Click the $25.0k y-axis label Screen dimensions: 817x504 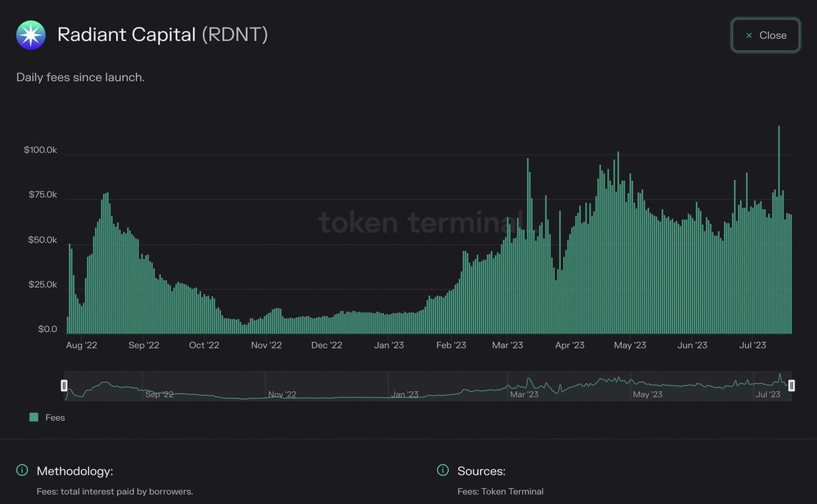[43, 284]
